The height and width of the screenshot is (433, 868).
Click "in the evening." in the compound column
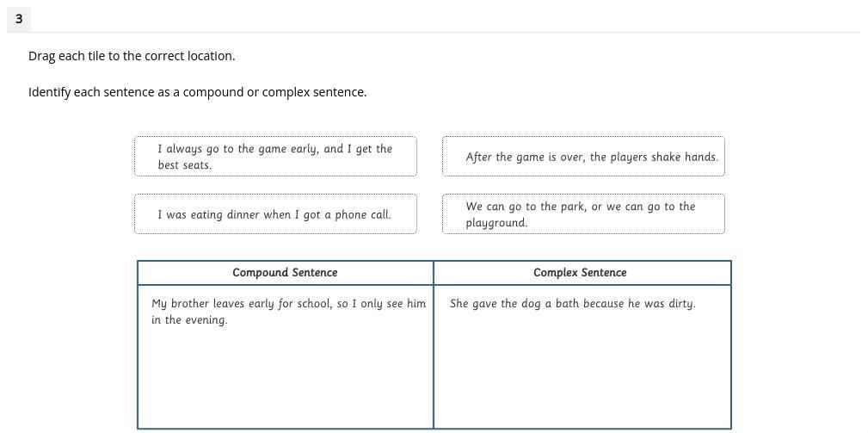pyautogui.click(x=189, y=320)
